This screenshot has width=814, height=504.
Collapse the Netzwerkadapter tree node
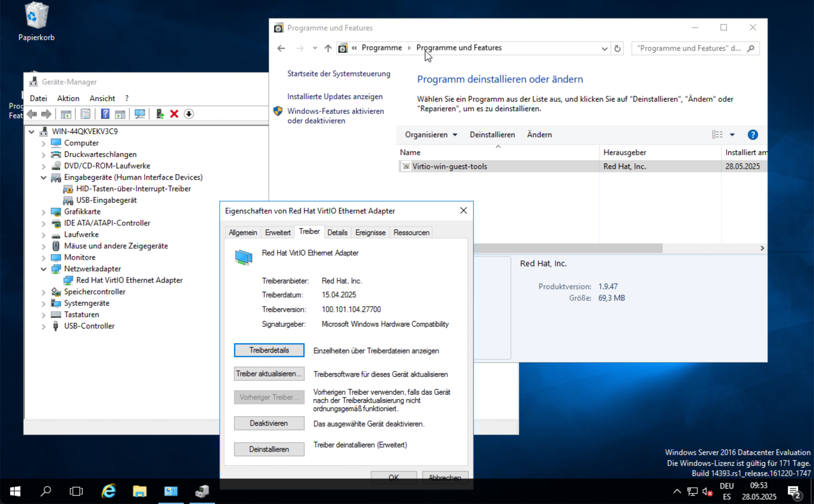click(43, 269)
